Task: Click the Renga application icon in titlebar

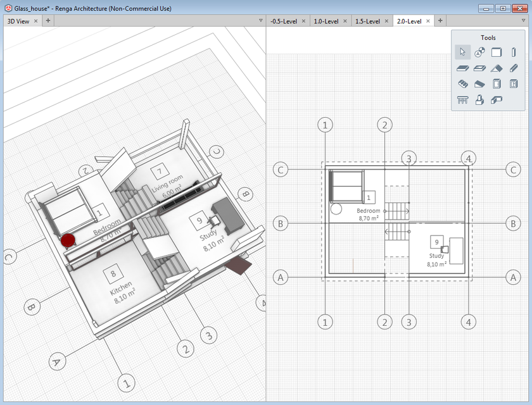Action: coord(6,8)
